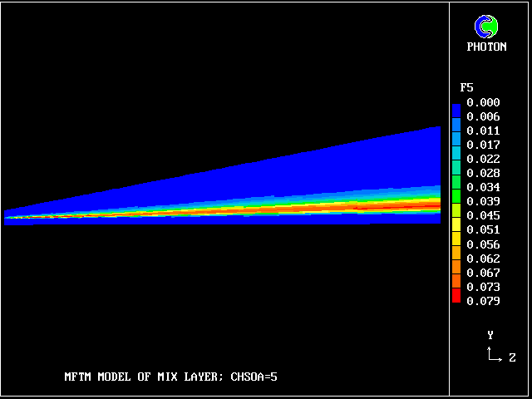The height and width of the screenshot is (399, 532).
Task: Click the red high-value band in the contour plot
Action: click(416, 206)
